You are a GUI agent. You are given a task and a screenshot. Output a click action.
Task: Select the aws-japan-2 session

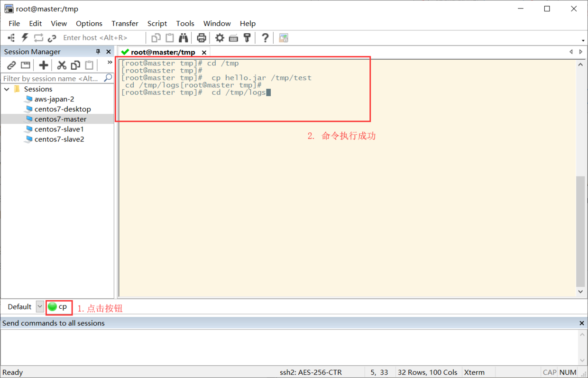click(54, 99)
